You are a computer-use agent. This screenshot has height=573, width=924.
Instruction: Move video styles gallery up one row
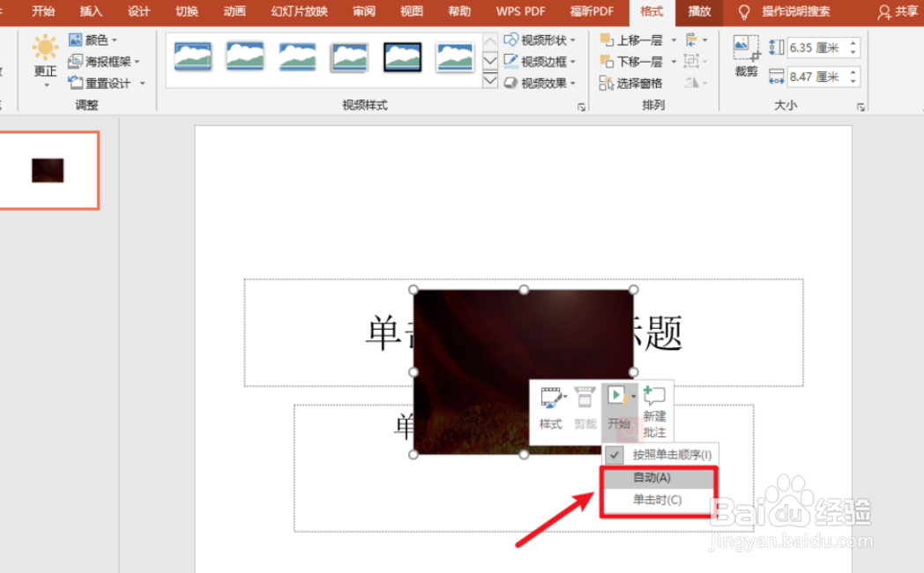[x=489, y=41]
